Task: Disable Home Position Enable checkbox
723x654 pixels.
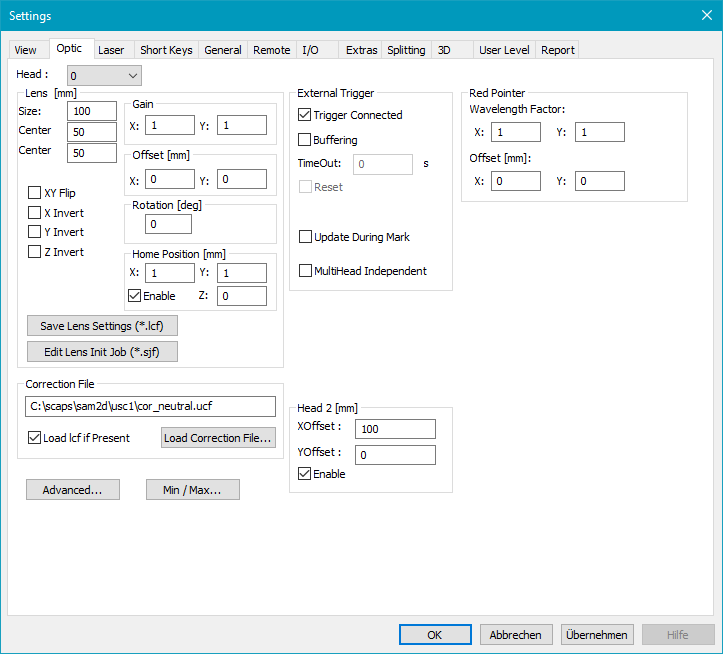Action: [135, 296]
